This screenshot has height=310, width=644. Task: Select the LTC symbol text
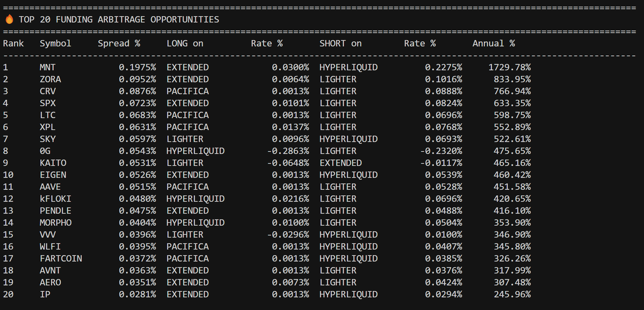[48, 115]
